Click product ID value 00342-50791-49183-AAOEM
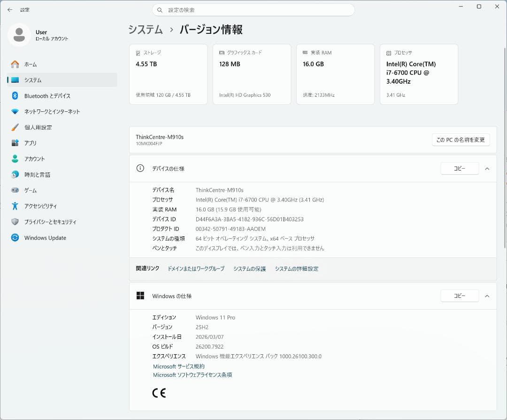Viewport: 507px width, 420px height. click(230, 229)
